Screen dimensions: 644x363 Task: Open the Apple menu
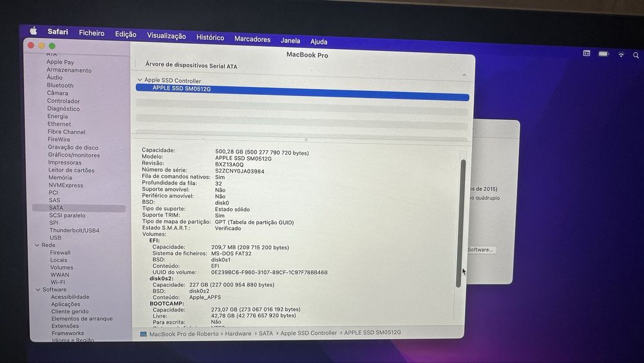33,31
